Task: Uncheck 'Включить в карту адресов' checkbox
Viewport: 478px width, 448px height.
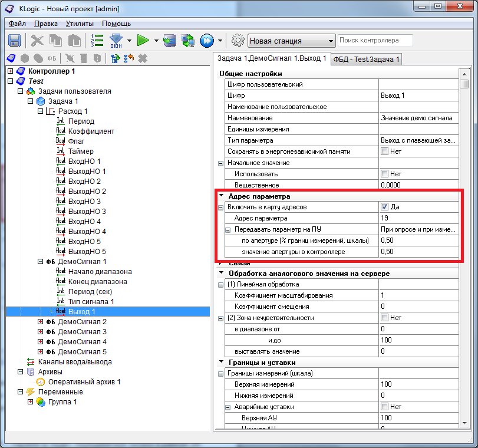Action: (x=385, y=207)
